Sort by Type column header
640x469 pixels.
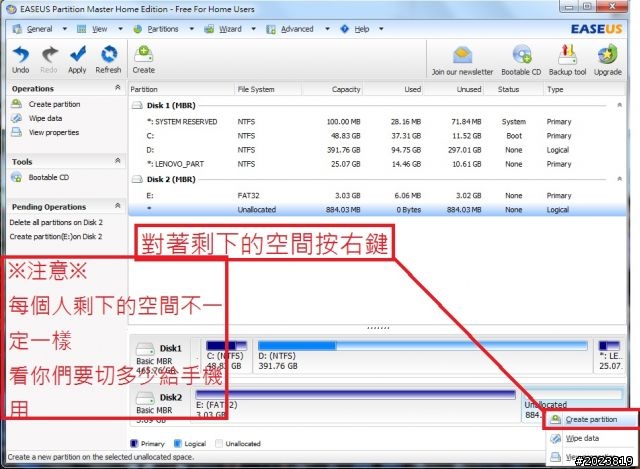click(584, 89)
